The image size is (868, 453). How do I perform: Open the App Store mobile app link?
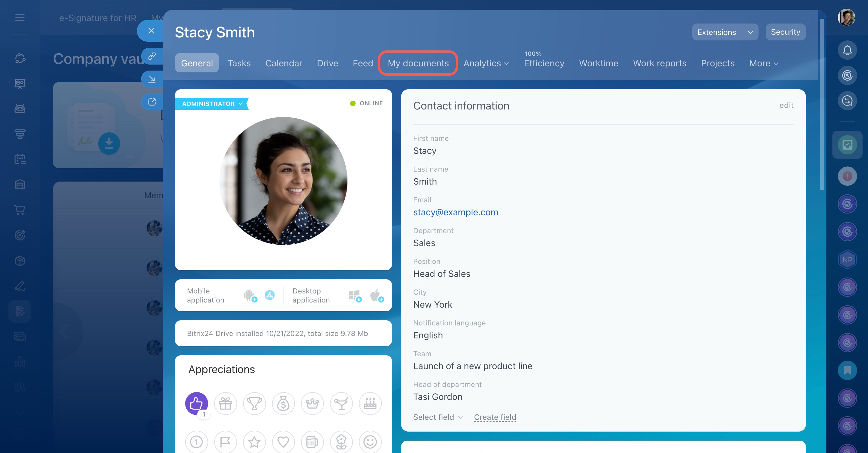pyautogui.click(x=270, y=295)
